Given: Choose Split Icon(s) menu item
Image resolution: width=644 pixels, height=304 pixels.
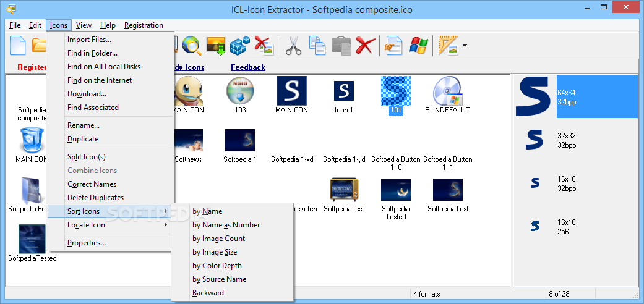Looking at the screenshot, I should (110, 157).
